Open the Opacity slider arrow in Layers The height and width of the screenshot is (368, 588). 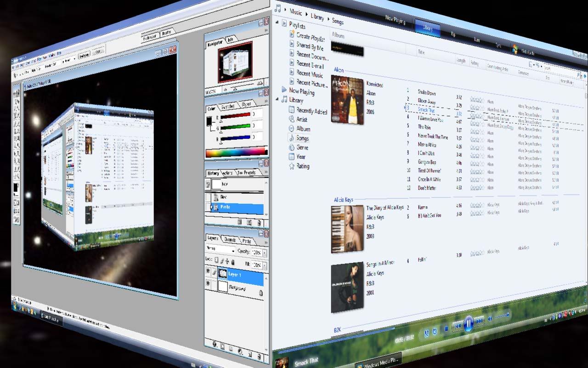coord(264,253)
